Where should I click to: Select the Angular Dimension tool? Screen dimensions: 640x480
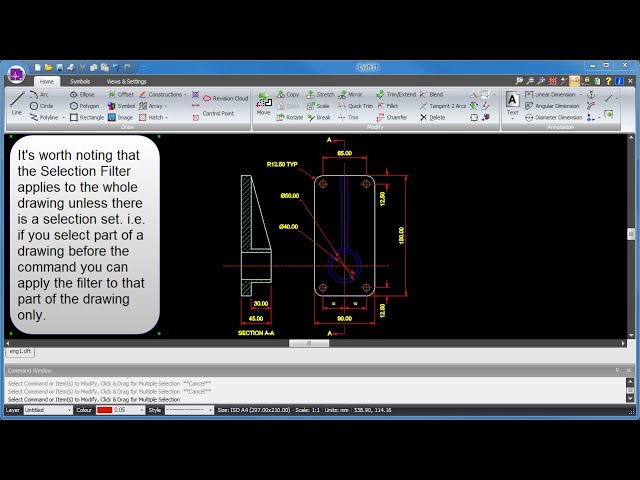(x=552, y=106)
